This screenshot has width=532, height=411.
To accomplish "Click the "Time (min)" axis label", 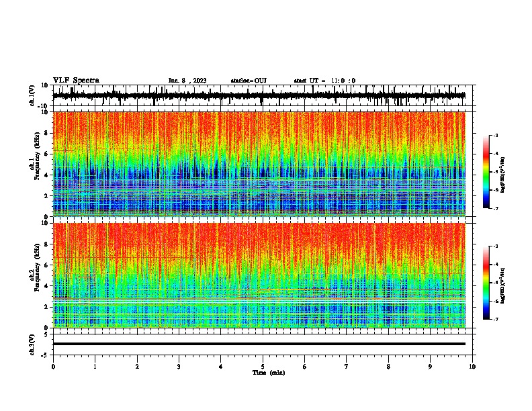I will pyautogui.click(x=269, y=373).
